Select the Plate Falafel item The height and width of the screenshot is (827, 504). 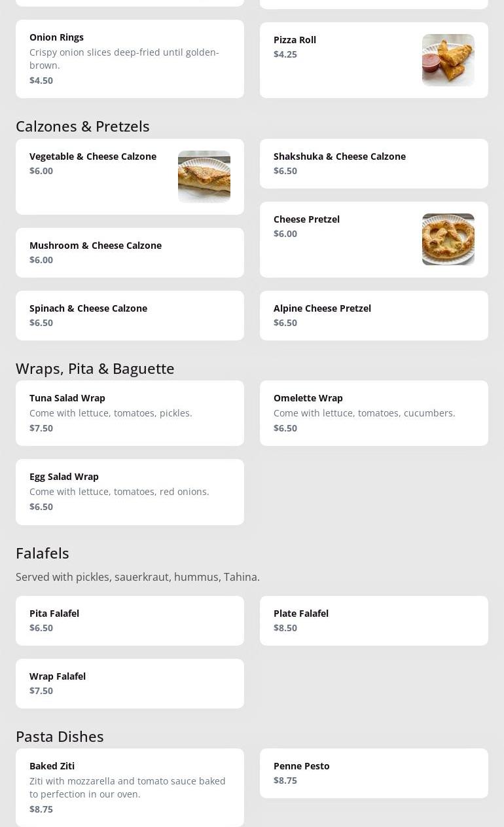373,621
